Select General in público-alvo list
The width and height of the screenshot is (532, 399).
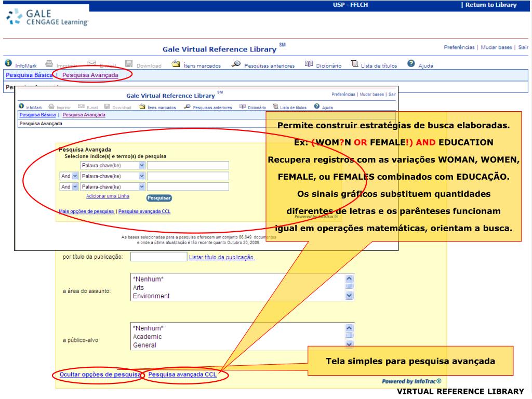click(144, 345)
